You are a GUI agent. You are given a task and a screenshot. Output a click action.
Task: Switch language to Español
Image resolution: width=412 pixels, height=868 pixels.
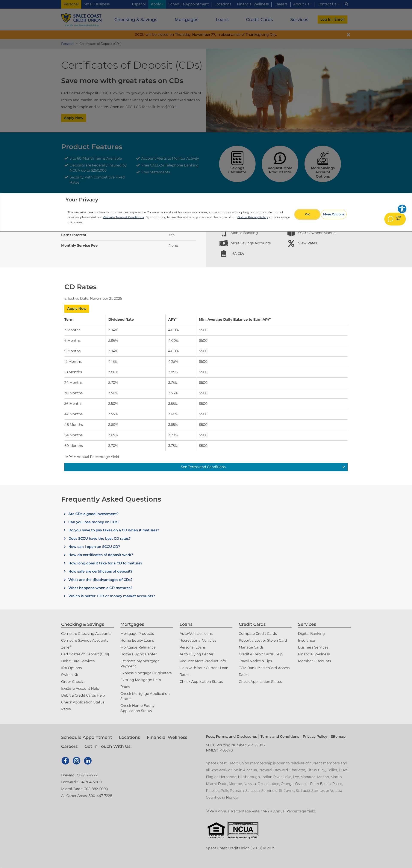click(139, 4)
